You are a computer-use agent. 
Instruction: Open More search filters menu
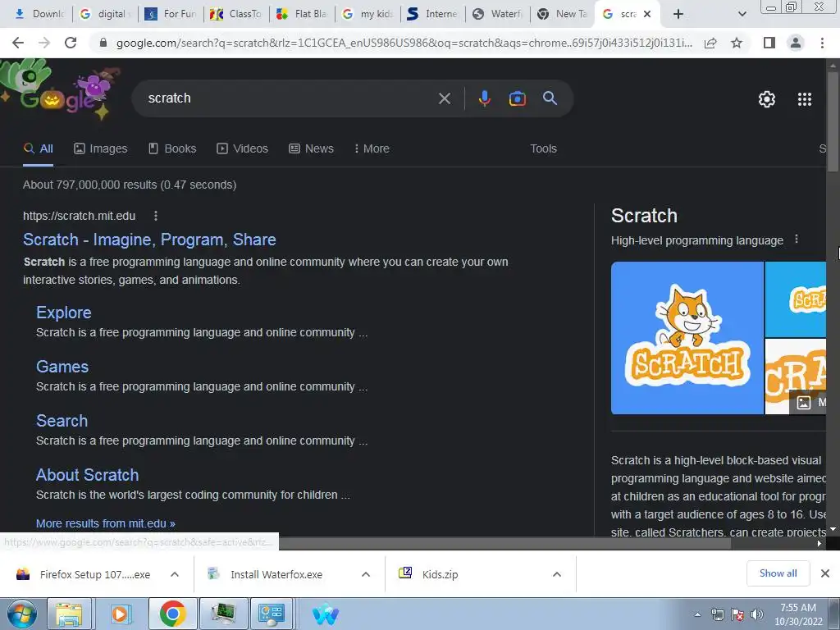click(372, 148)
